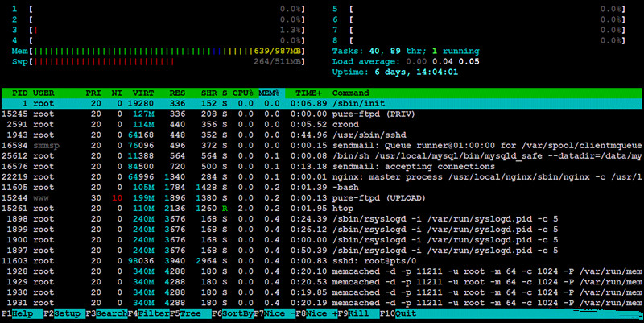This screenshot has width=644, height=323.
Task: Sort by the VIRT column header
Action: (x=143, y=93)
